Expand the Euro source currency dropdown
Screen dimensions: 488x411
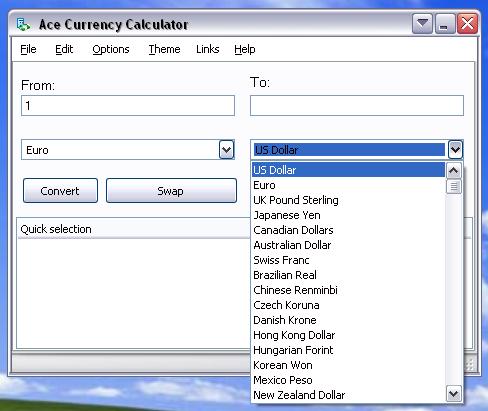point(227,150)
